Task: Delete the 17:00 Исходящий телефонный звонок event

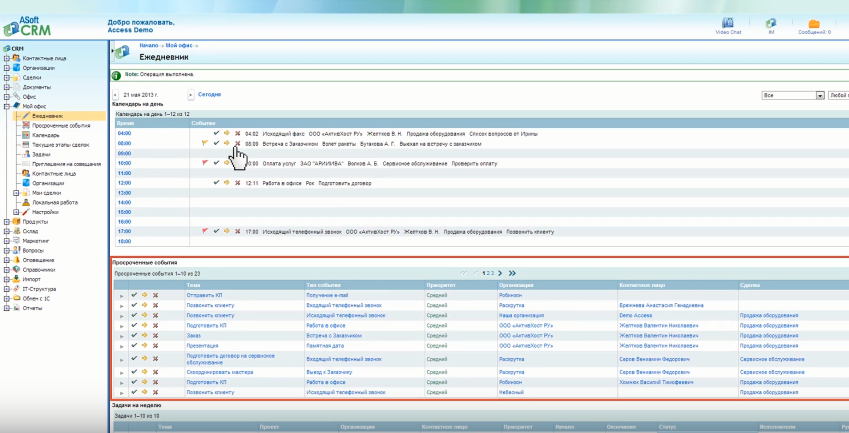Action: (237, 231)
